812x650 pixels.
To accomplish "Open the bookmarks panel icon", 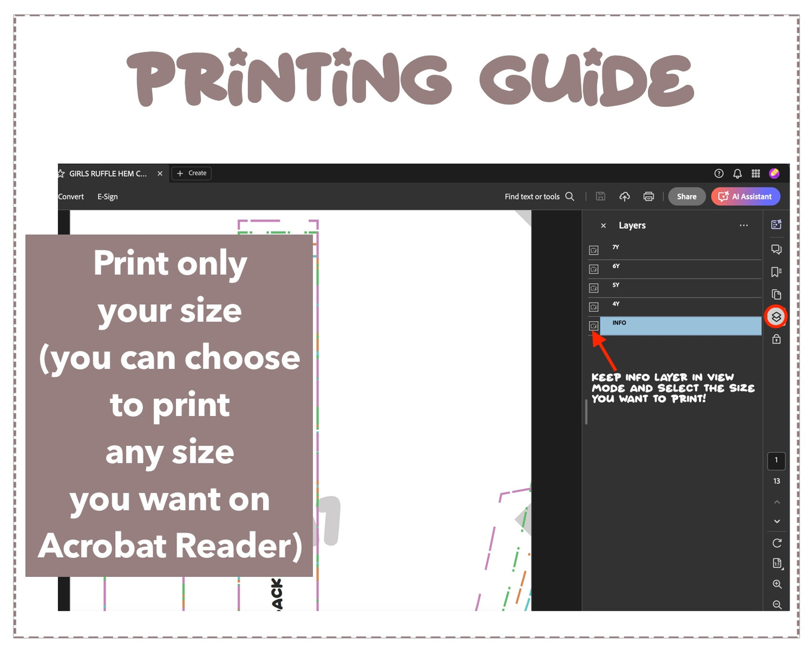I will 776,272.
